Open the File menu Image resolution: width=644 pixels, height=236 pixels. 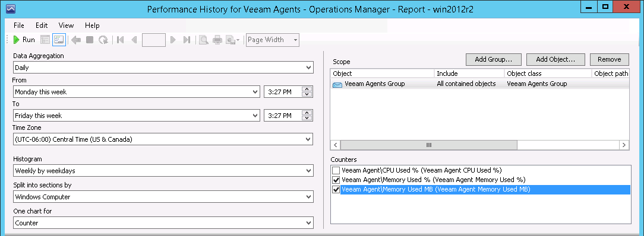tap(19, 25)
